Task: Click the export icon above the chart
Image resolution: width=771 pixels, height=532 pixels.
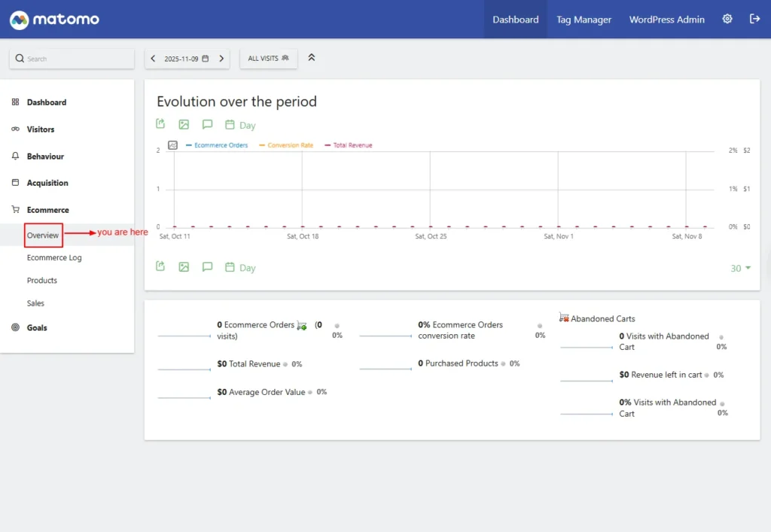Action: coord(160,124)
